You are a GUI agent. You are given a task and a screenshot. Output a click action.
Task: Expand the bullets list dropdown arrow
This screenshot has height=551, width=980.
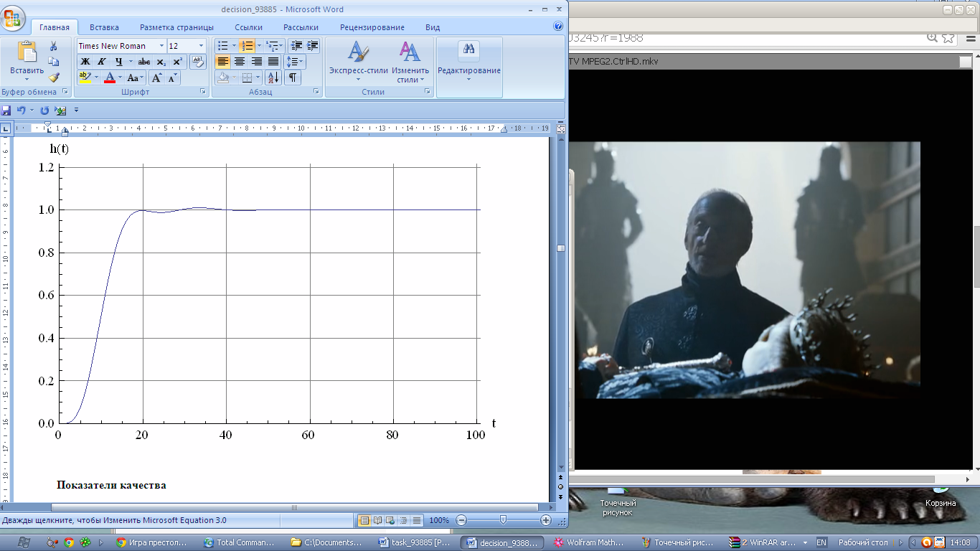pos(234,46)
